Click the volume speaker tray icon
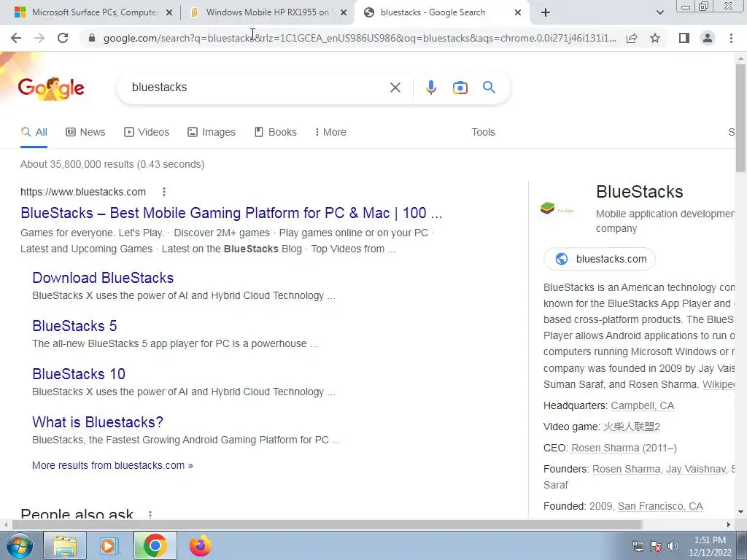Screen dimensions: 747x560 tap(673, 546)
